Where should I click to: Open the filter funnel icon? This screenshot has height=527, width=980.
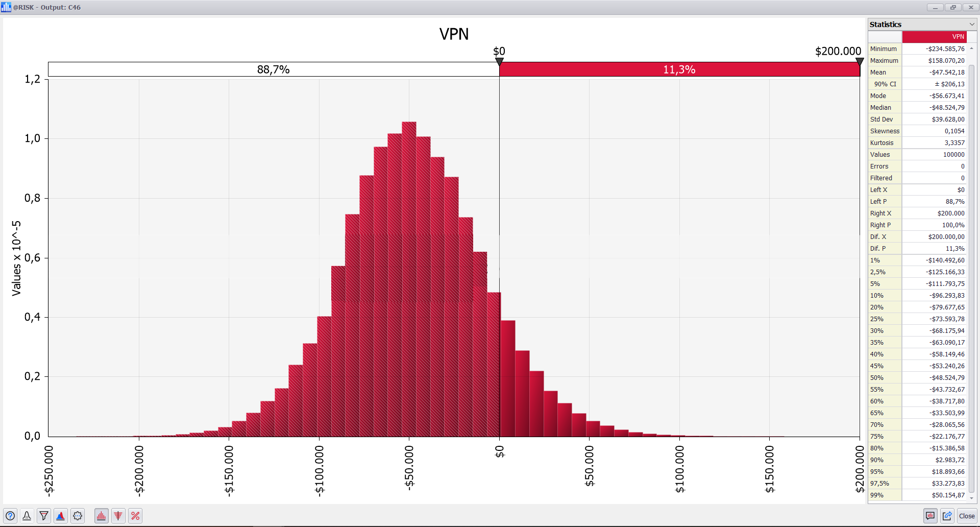[x=44, y=516]
